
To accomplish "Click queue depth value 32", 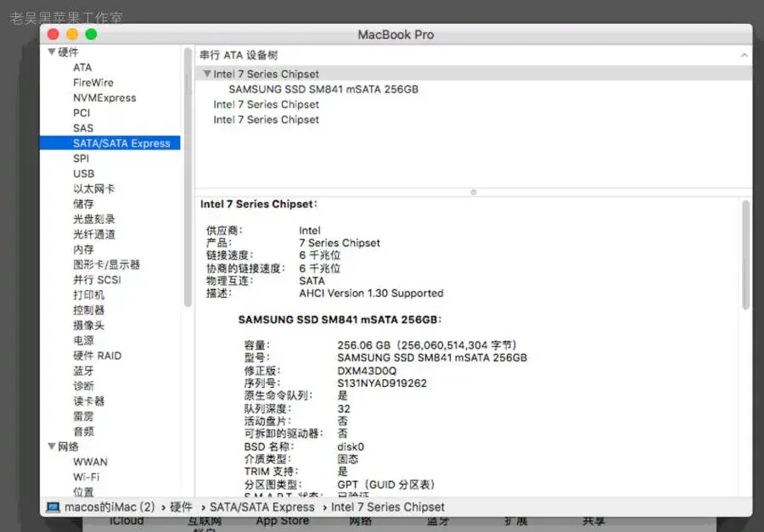I will point(344,408).
